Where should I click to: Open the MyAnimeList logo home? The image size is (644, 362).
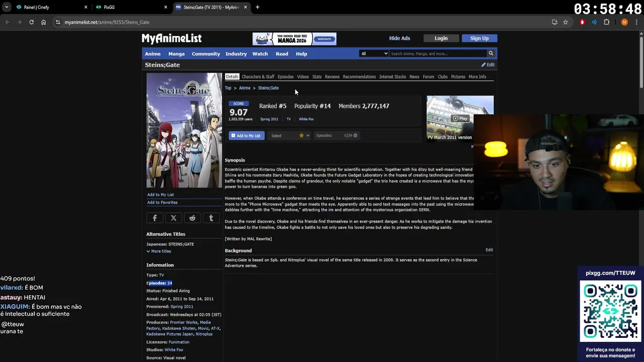point(172,38)
